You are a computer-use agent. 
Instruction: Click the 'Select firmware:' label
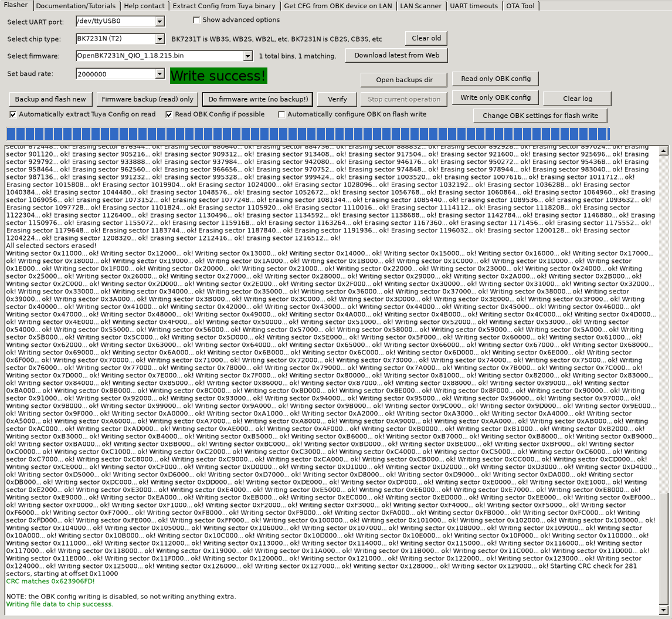click(33, 56)
